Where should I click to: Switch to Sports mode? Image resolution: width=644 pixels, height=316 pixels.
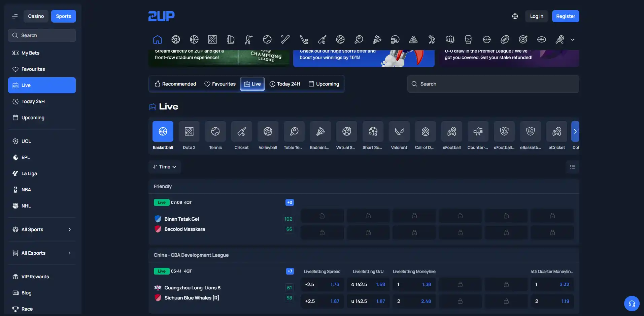coord(63,16)
